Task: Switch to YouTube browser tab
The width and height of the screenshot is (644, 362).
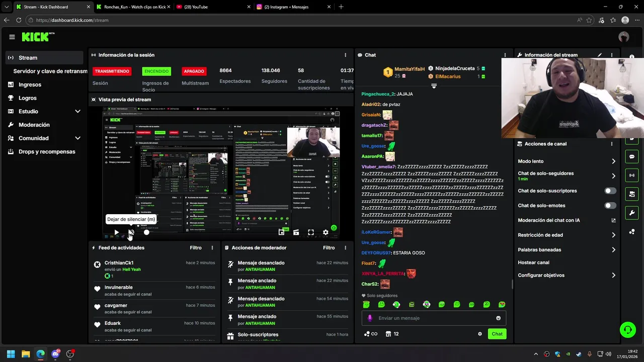Action: (213, 7)
